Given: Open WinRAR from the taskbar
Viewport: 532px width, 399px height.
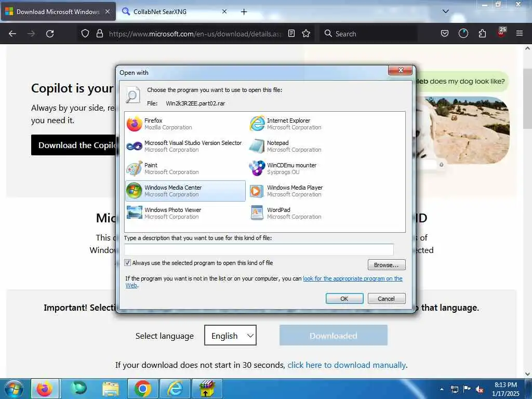Looking at the screenshot, I should [x=207, y=389].
